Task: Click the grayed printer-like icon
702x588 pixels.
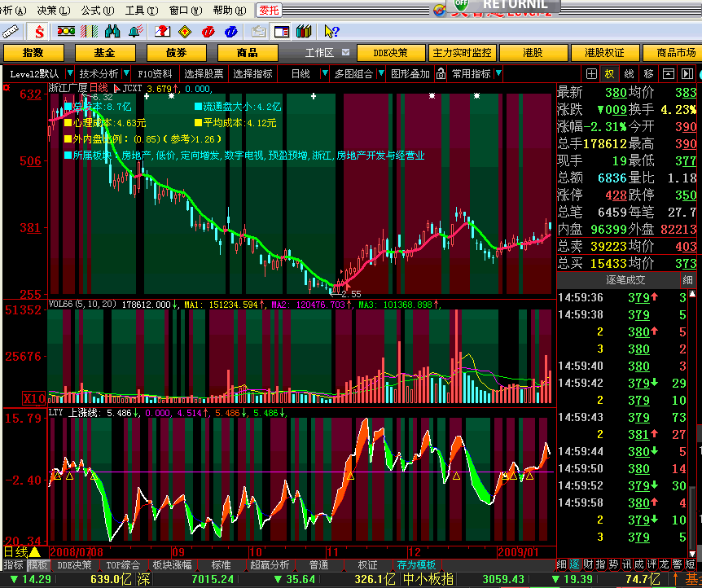Action: [x=259, y=32]
